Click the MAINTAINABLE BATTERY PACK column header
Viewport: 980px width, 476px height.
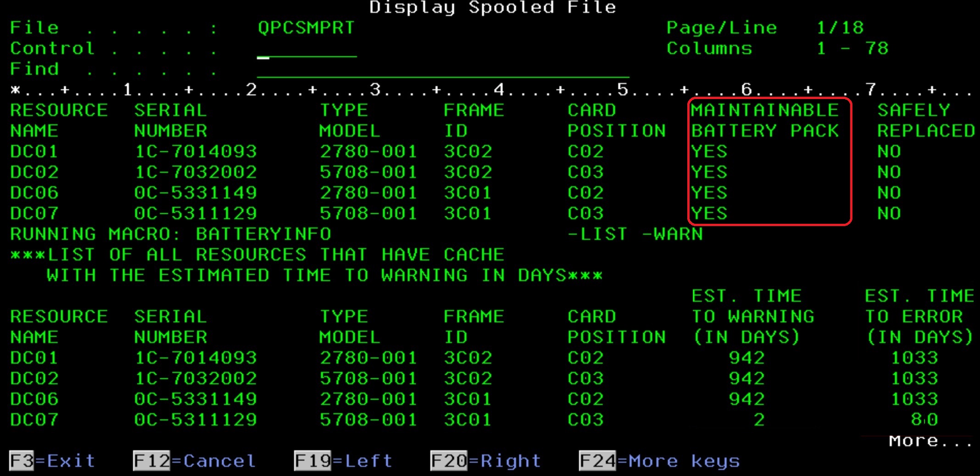tap(765, 121)
